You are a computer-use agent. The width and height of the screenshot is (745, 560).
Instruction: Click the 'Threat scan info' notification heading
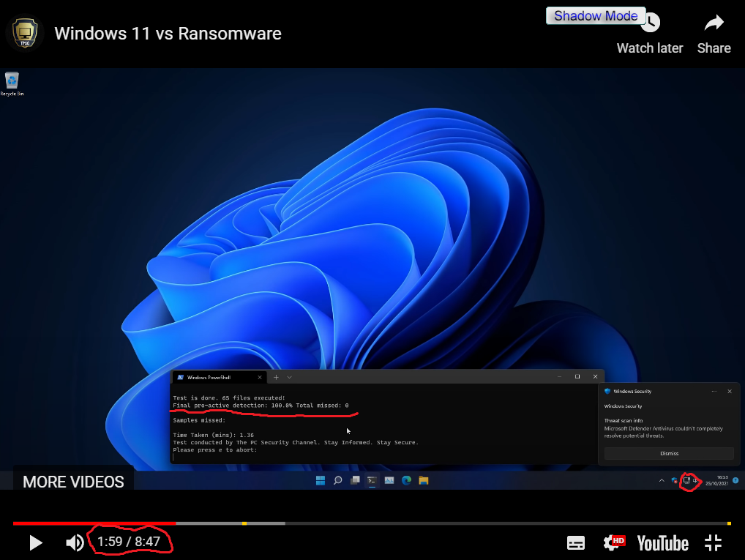[x=624, y=421]
